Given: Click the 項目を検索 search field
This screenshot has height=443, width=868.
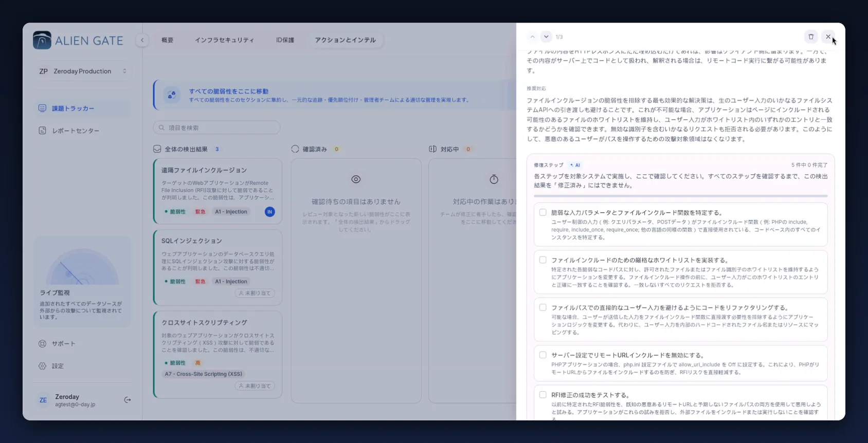Looking at the screenshot, I should coord(216,127).
